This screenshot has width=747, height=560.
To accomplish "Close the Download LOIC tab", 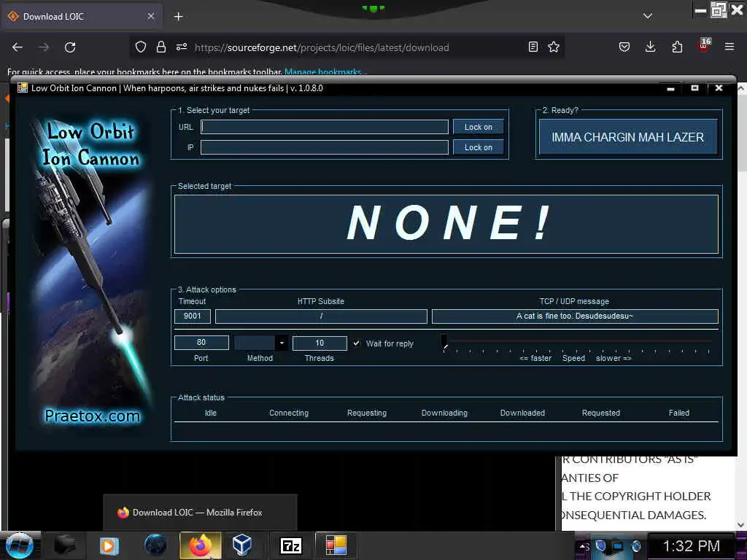I will click(151, 16).
